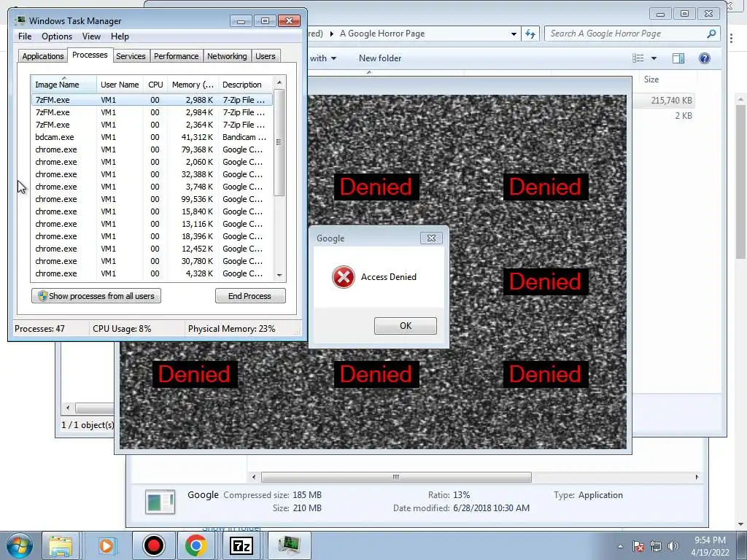The width and height of the screenshot is (747, 560).
Task: Open Windows Media Player taskbar icon
Action: [x=106, y=545]
